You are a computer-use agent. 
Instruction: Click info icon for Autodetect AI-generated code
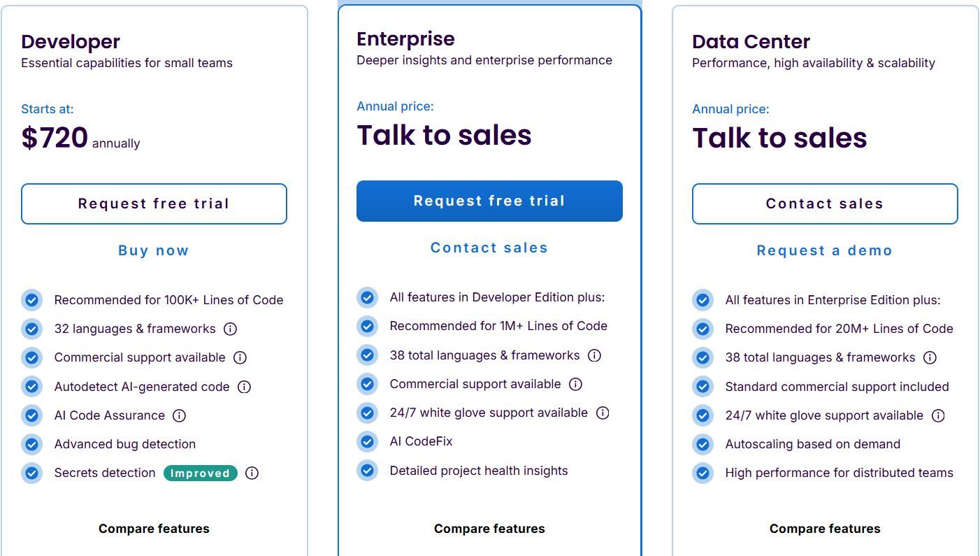point(244,387)
